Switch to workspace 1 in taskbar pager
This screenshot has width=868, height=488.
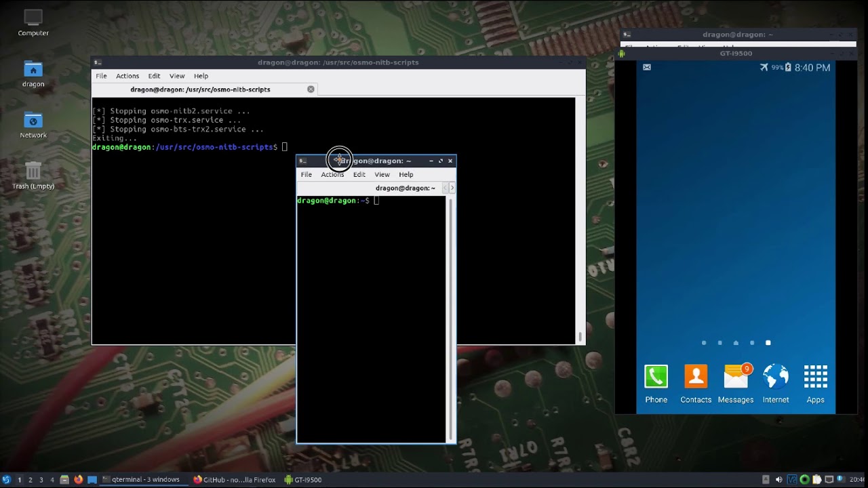19,480
